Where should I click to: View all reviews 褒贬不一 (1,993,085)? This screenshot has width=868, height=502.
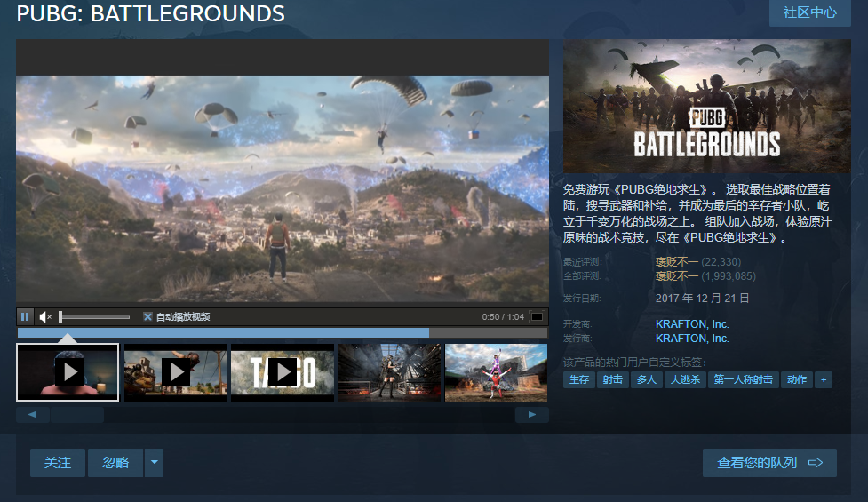(705, 275)
